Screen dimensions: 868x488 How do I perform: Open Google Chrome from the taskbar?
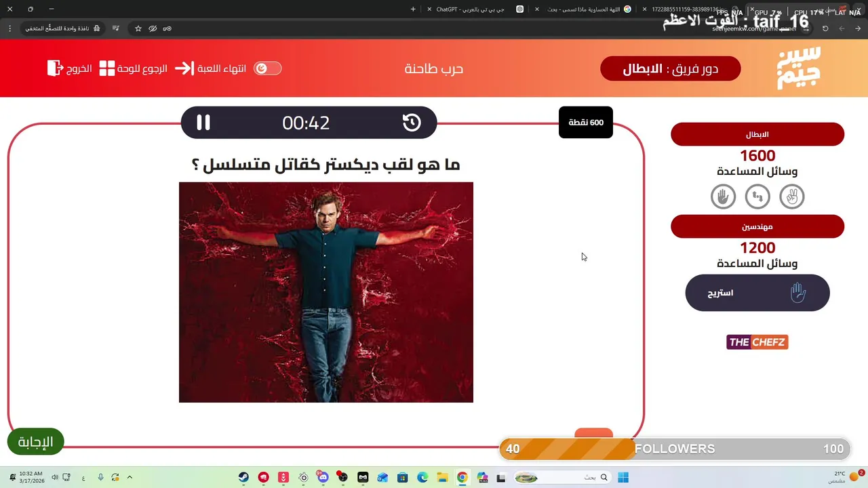[462, 478]
